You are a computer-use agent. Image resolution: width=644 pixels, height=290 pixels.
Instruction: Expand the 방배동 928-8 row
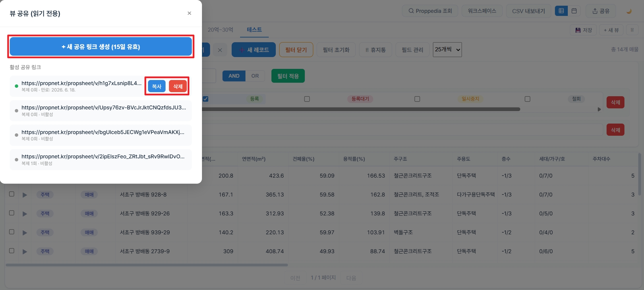pos(25,195)
